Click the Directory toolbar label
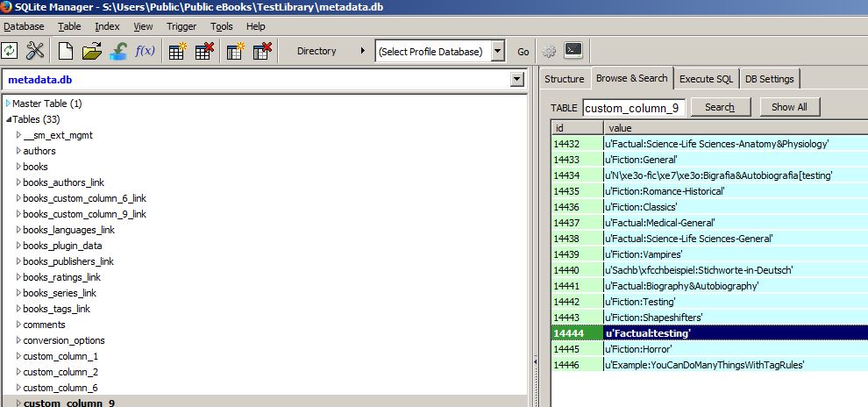This screenshot has width=868, height=407. point(317,51)
